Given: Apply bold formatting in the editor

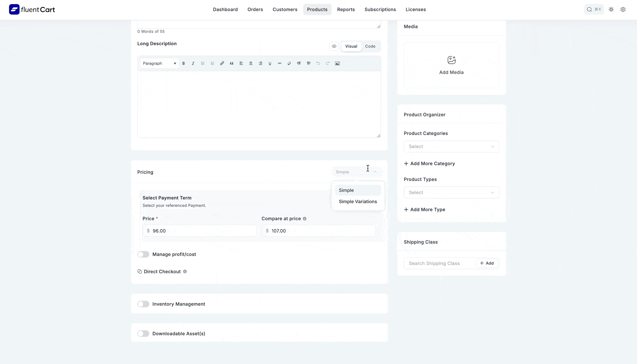Looking at the screenshot, I should [183, 63].
